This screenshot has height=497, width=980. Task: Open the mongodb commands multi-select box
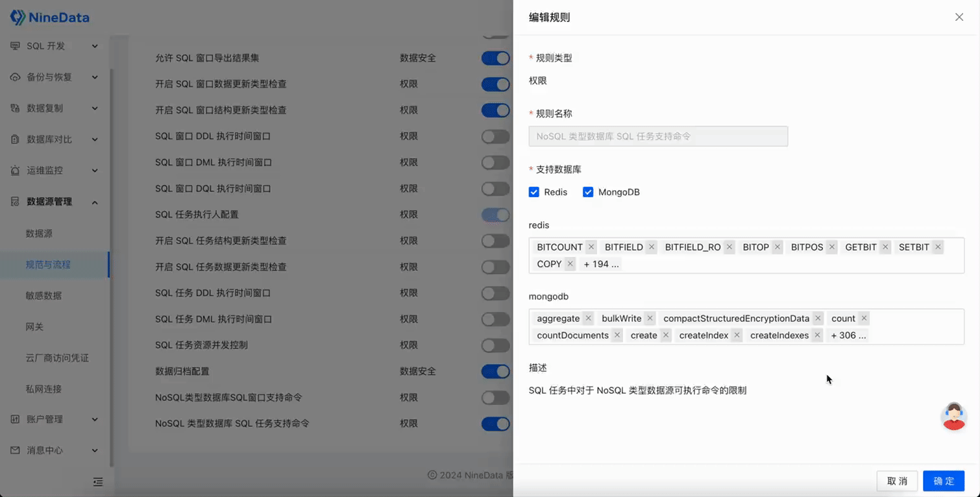point(746,327)
